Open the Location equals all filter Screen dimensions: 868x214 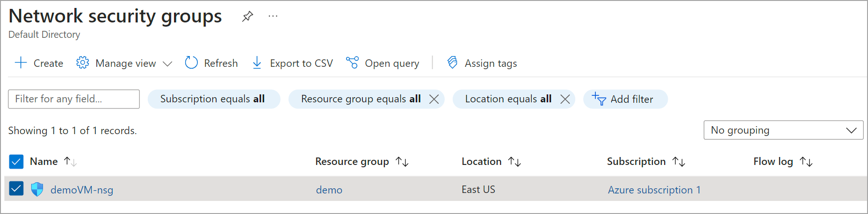(508, 99)
